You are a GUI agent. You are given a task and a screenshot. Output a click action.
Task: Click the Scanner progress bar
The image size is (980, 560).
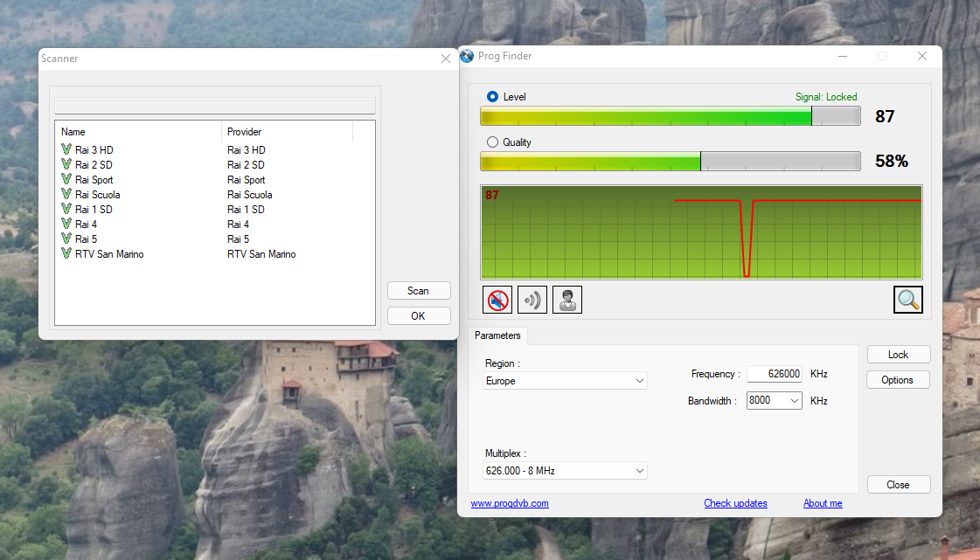(x=215, y=106)
